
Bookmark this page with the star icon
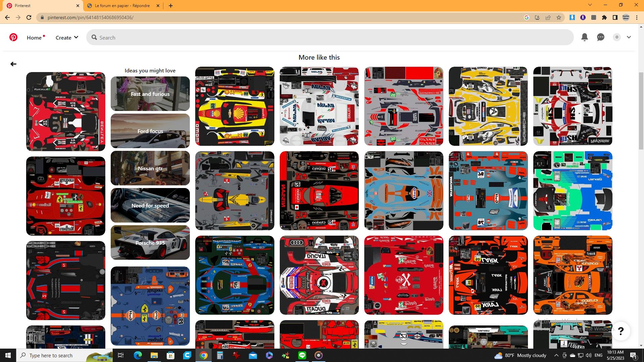pyautogui.click(x=559, y=17)
